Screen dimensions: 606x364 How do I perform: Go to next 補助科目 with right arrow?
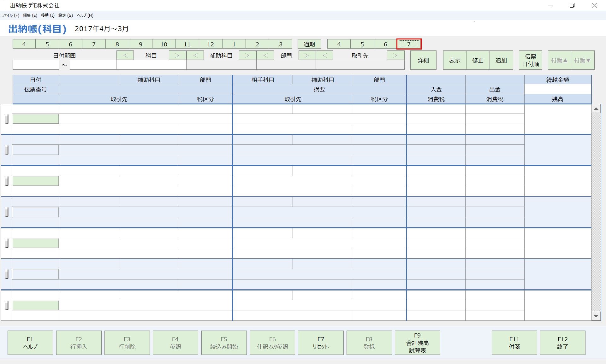247,56
